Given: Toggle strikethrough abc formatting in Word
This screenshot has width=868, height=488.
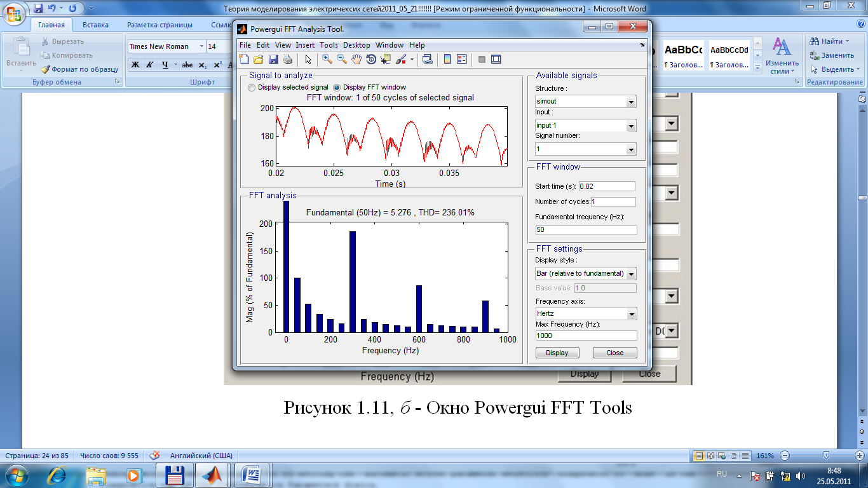Looking at the screenshot, I should pos(187,65).
